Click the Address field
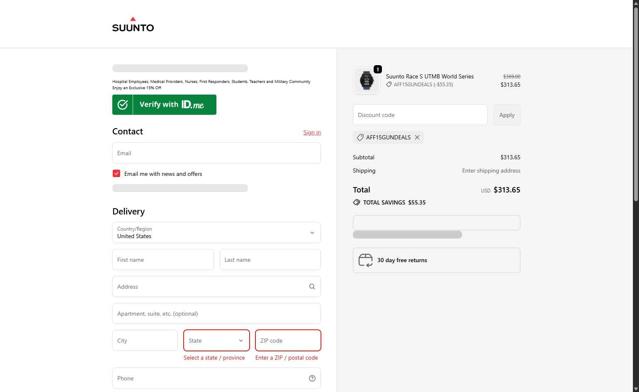This screenshot has width=639, height=392. [216, 286]
